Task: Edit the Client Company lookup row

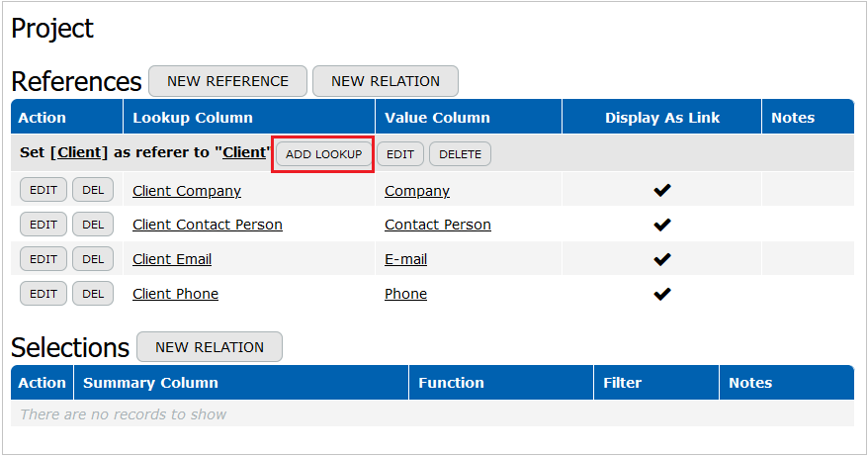Action: 43,191
